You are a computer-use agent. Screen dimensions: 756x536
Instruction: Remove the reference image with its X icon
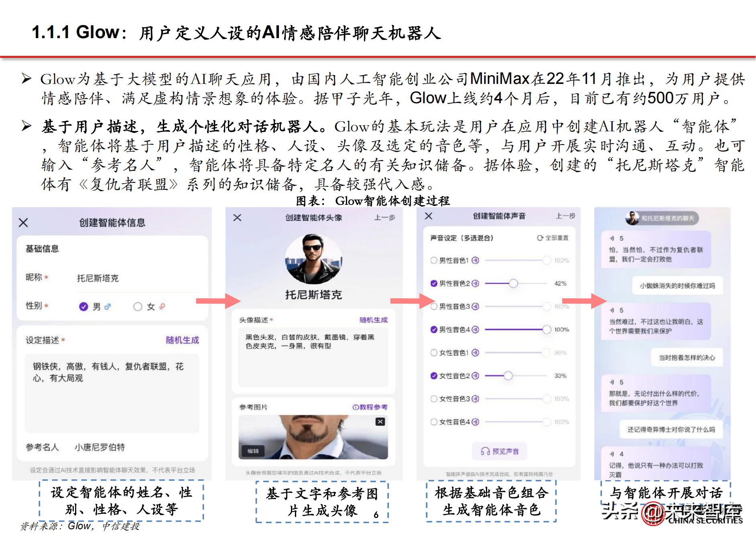(x=380, y=422)
